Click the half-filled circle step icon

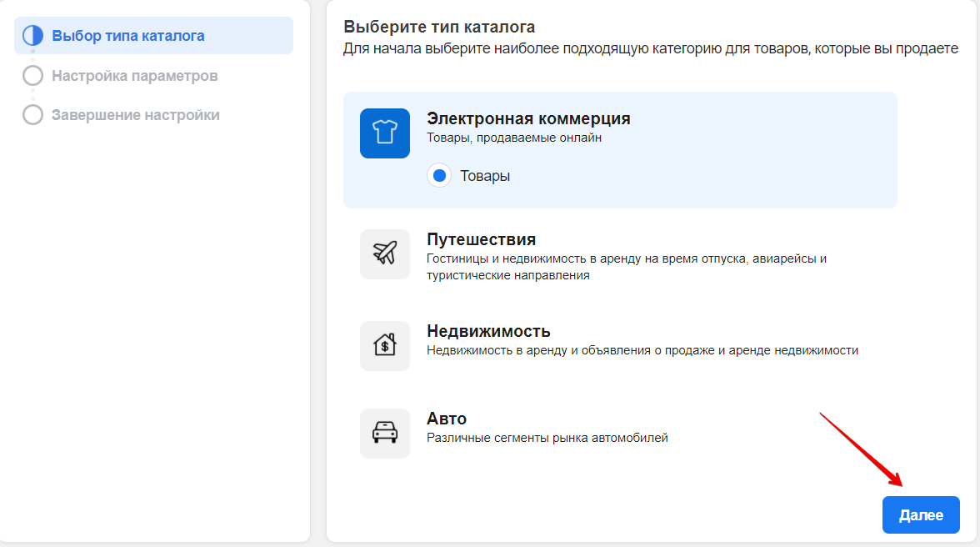32,36
